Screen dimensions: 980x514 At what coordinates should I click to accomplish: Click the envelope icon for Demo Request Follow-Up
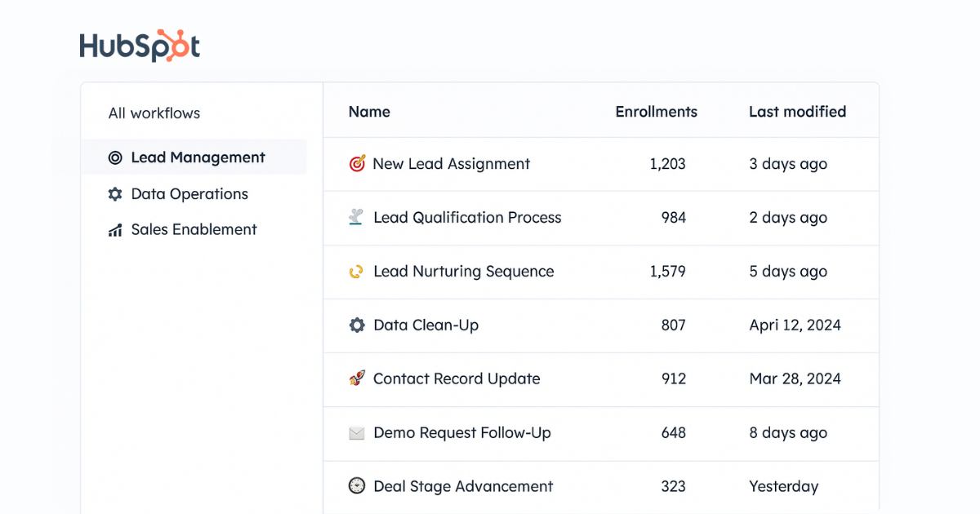tap(357, 433)
